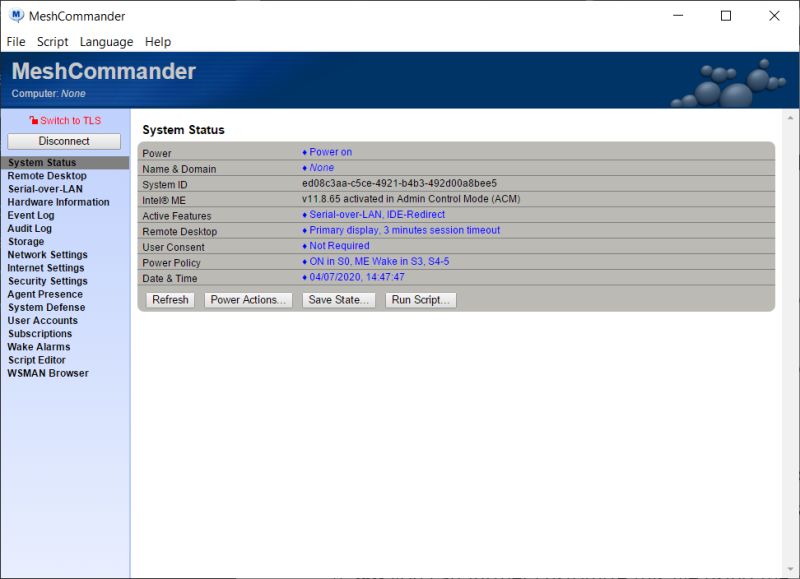
Task: Open the Help menu
Action: coord(156,41)
